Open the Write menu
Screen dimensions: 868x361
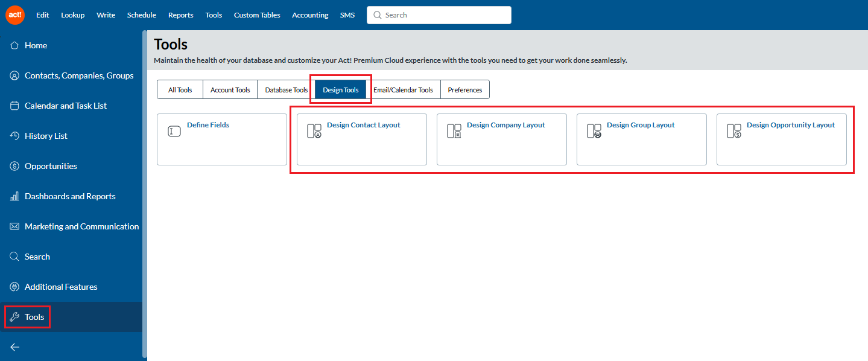click(x=106, y=15)
